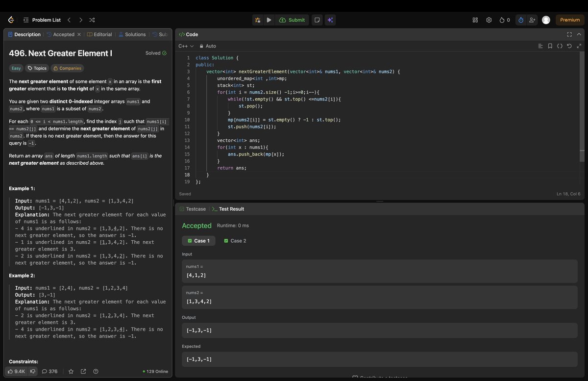Reset code with the undo arrow icon

click(569, 46)
